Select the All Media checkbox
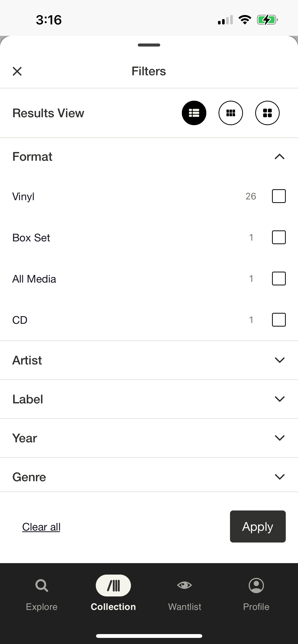This screenshot has width=298, height=644. 279,279
